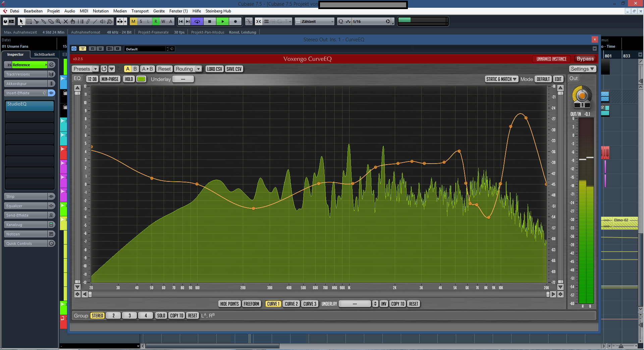The image size is (644, 350).
Task: Open CurveEQ Settings dropdown
Action: (x=582, y=69)
